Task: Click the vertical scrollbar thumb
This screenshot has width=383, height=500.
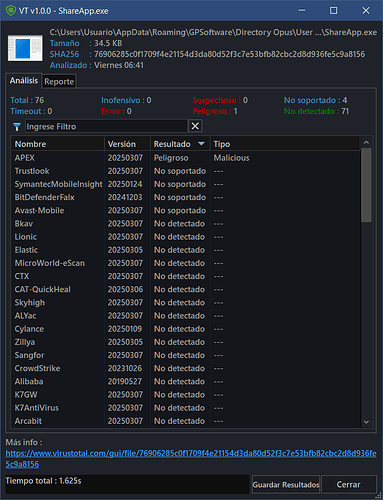Action: 366,185
